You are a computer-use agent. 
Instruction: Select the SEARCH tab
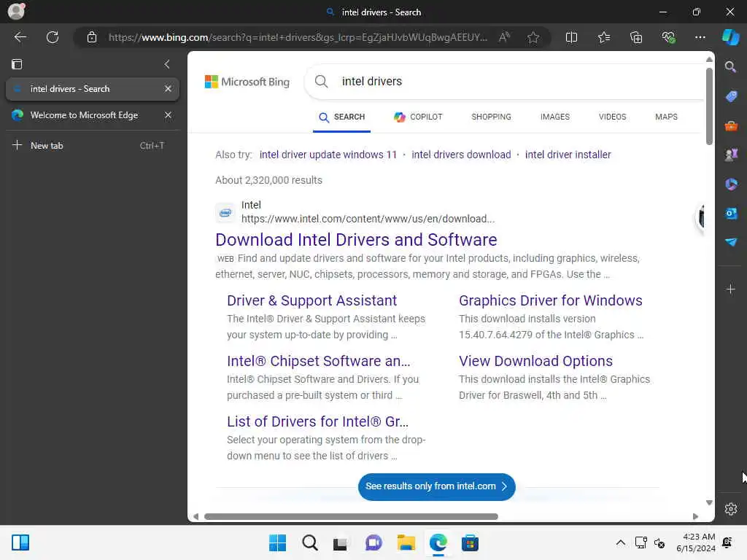pyautogui.click(x=341, y=117)
